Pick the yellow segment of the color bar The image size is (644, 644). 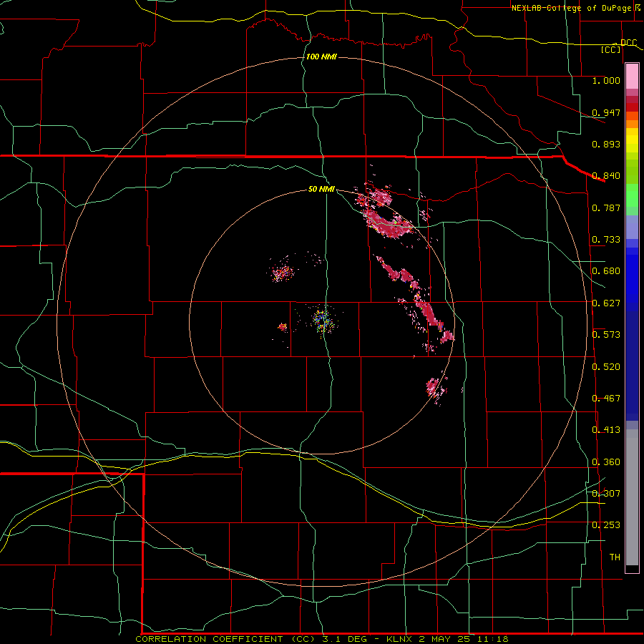[632, 140]
